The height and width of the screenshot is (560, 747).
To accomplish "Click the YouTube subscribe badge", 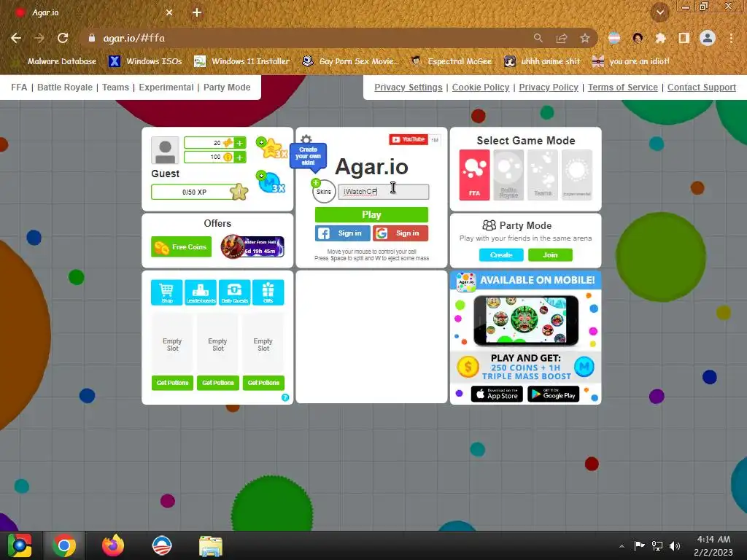I will pos(409,139).
